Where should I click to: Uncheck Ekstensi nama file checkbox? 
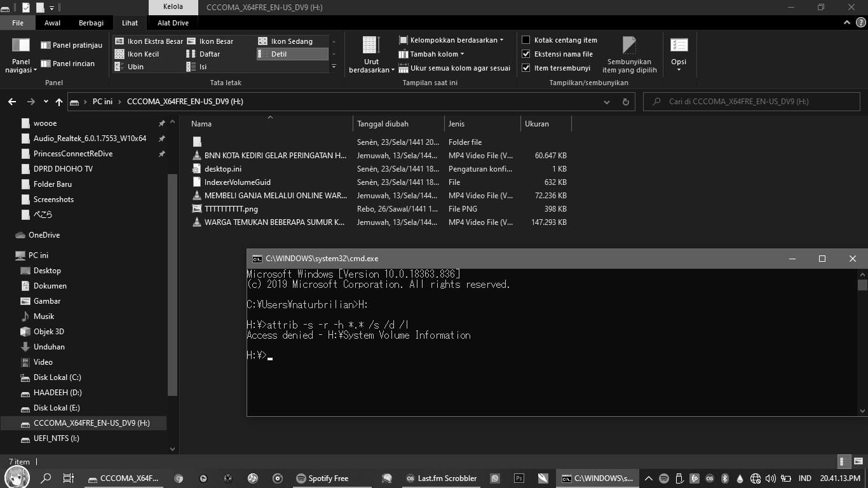[x=526, y=54]
